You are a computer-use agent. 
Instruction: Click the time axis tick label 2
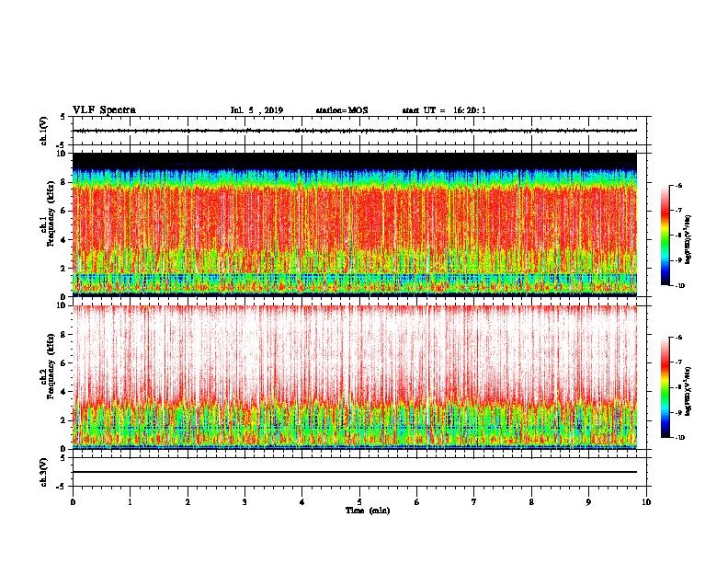[x=188, y=502]
